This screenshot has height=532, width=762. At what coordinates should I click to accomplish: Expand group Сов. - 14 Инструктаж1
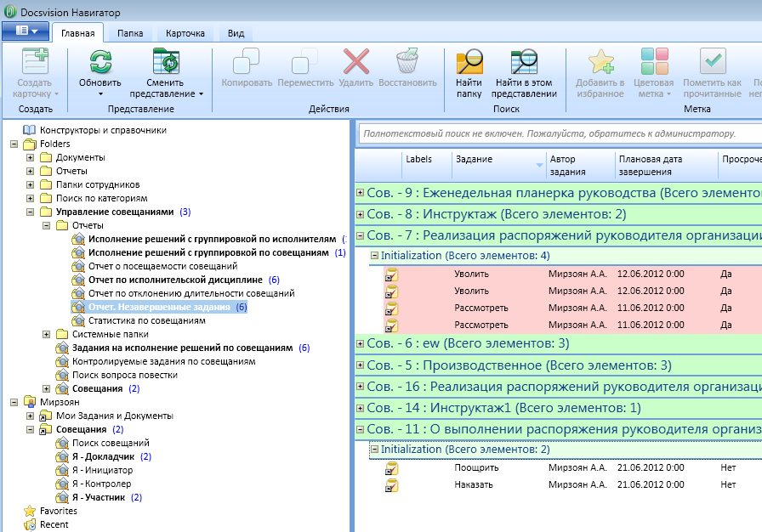point(360,408)
